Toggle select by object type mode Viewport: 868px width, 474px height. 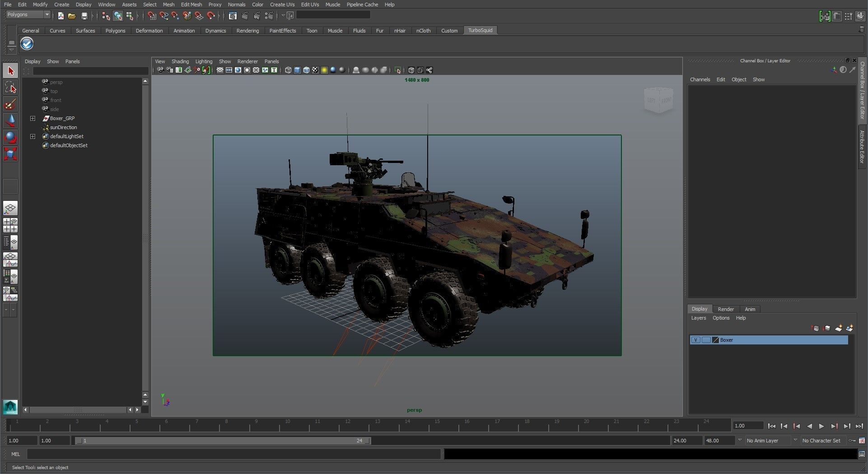pyautogui.click(x=118, y=16)
